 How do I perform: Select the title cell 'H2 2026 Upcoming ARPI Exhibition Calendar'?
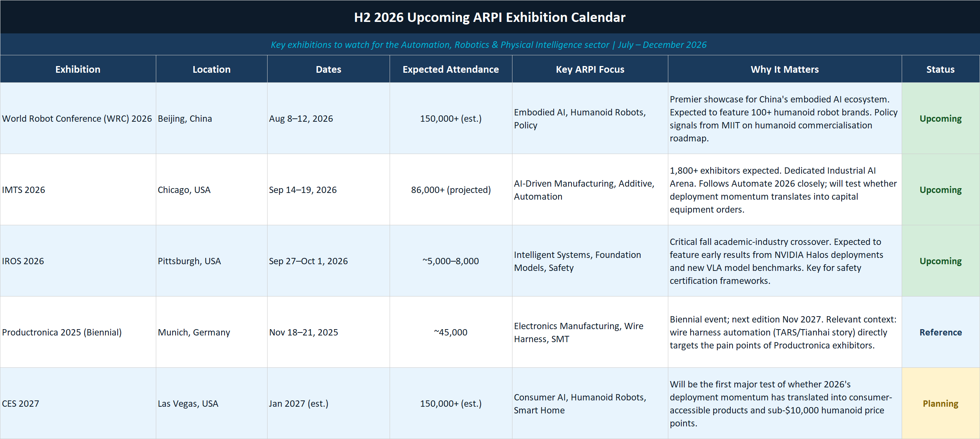490,17
